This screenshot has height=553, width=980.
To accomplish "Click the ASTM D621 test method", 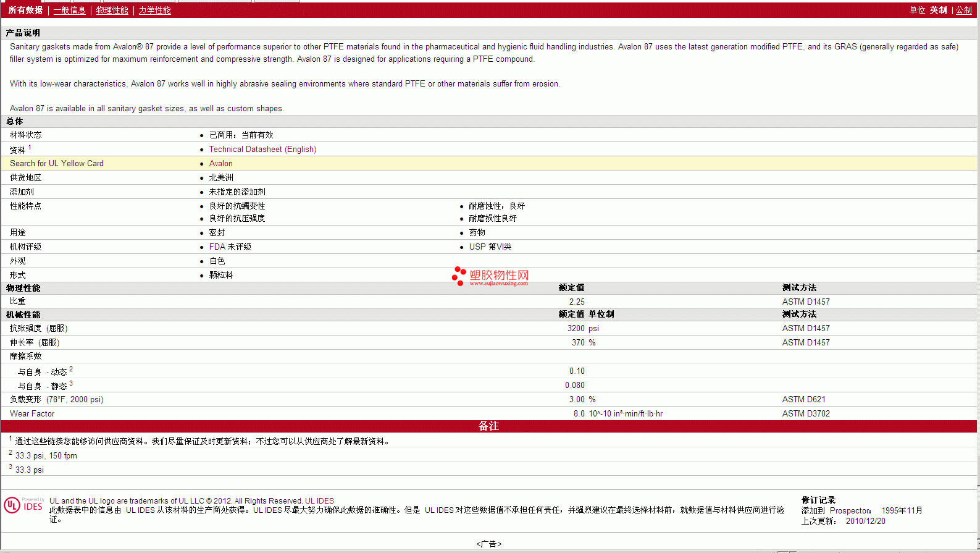I will (803, 399).
